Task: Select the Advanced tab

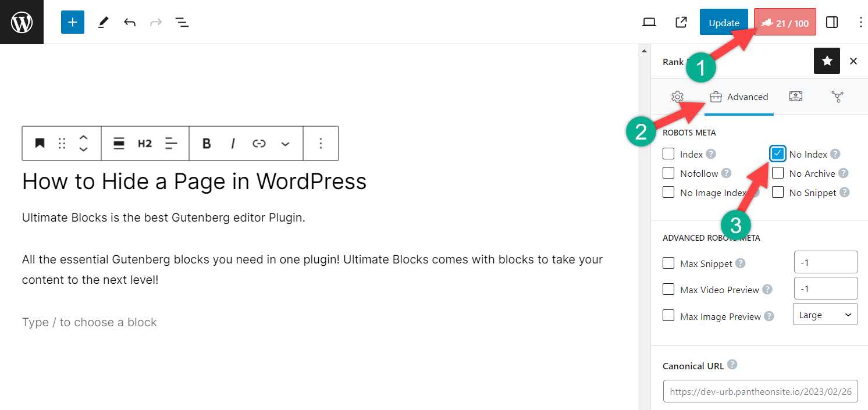Action: coord(739,97)
